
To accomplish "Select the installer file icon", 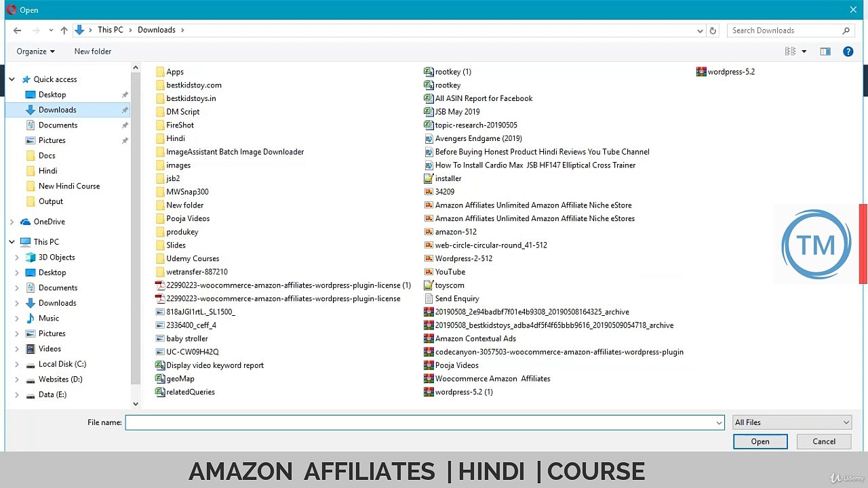I will [x=429, y=179].
